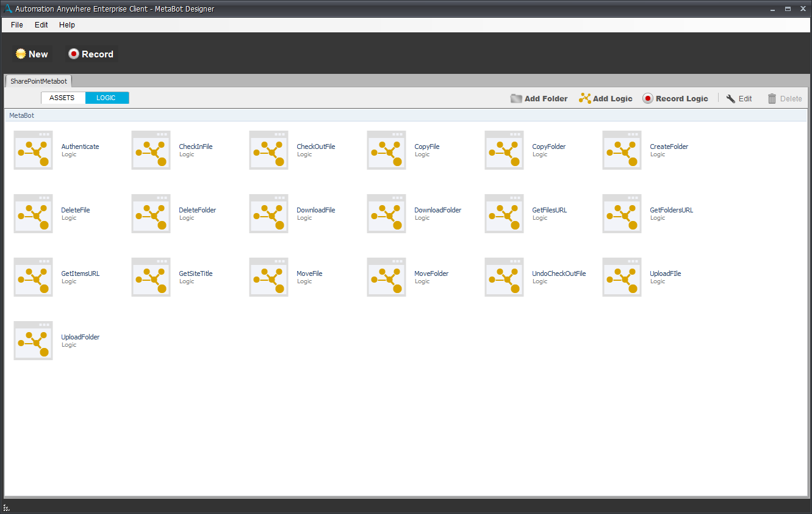Image resolution: width=812 pixels, height=514 pixels.
Task: Click the Edit wrench button
Action: click(739, 98)
